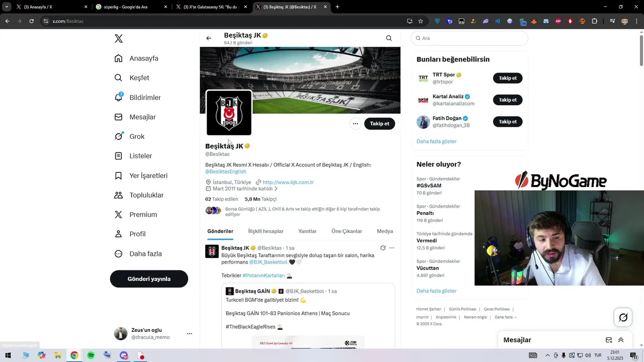Viewport: 644px width, 362px height.
Task: Open the http://www.bjk.com.tr link
Action: coord(288,182)
